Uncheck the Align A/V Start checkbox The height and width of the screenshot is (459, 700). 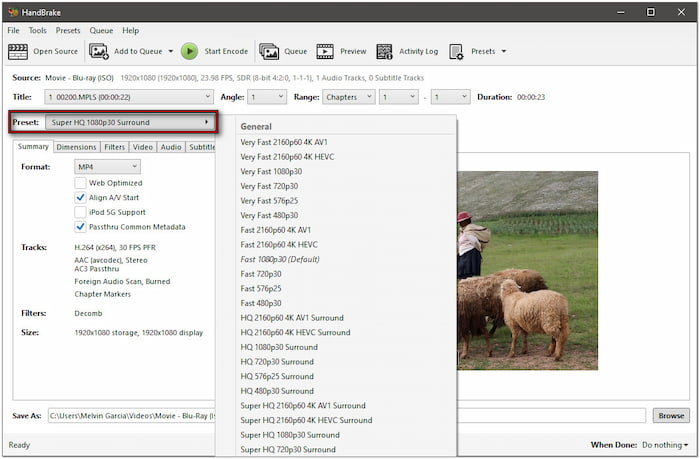pyautogui.click(x=80, y=197)
